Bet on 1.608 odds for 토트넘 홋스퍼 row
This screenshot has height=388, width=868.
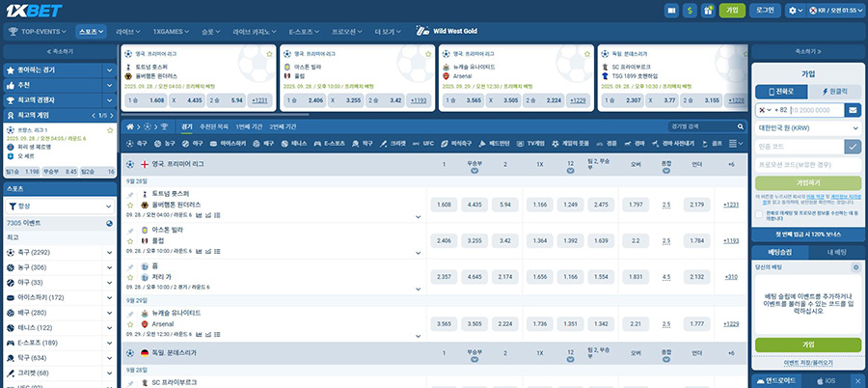(x=444, y=205)
